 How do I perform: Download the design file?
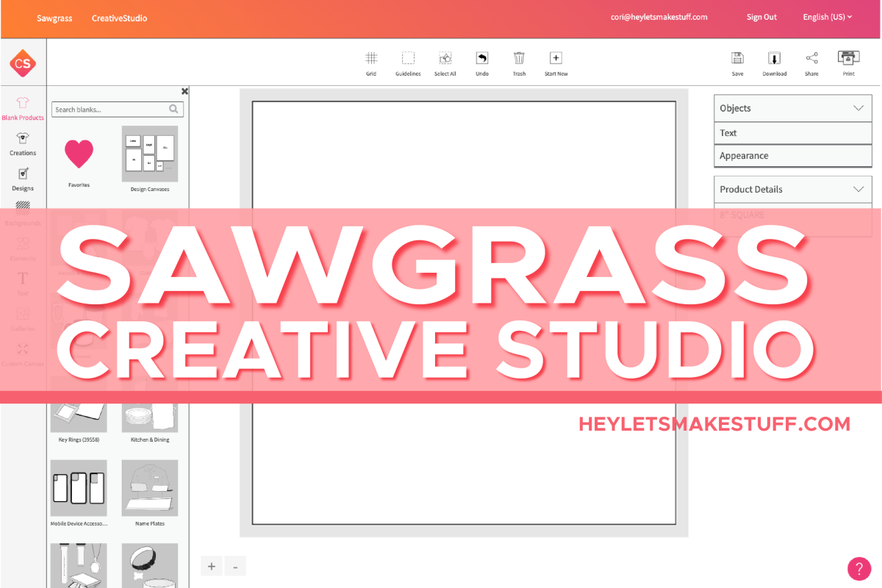pos(774,63)
